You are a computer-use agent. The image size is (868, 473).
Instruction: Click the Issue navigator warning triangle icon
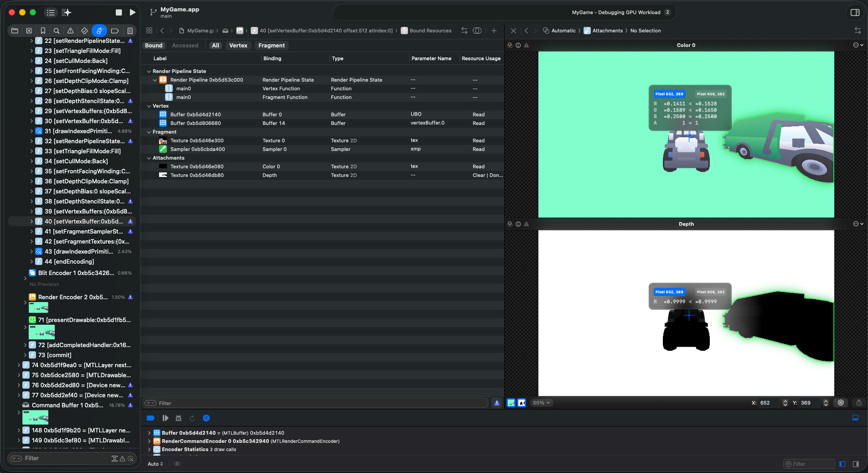click(x=70, y=31)
